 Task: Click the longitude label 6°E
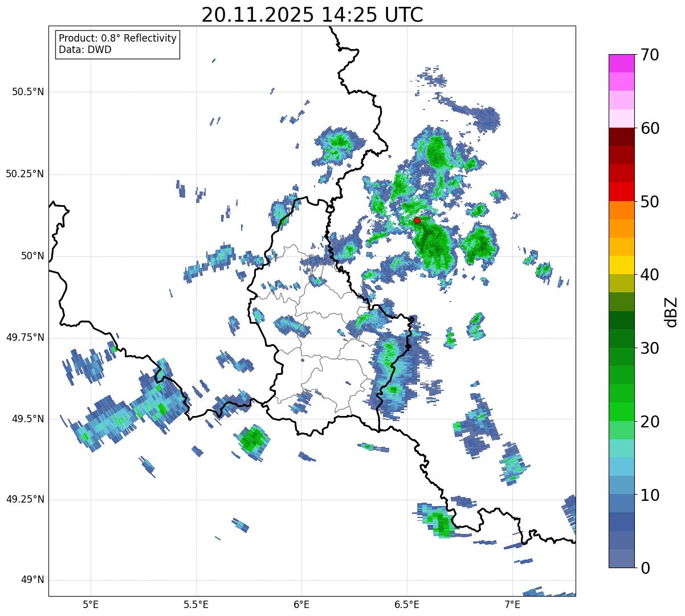point(301,605)
